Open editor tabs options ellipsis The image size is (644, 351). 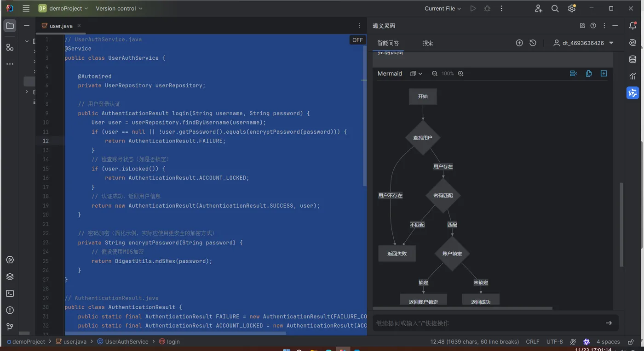pos(359,26)
